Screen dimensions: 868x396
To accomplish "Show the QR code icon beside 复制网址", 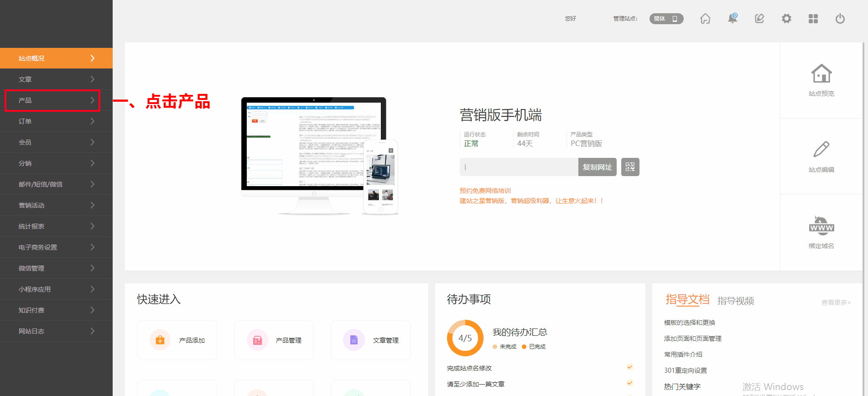I will point(630,167).
